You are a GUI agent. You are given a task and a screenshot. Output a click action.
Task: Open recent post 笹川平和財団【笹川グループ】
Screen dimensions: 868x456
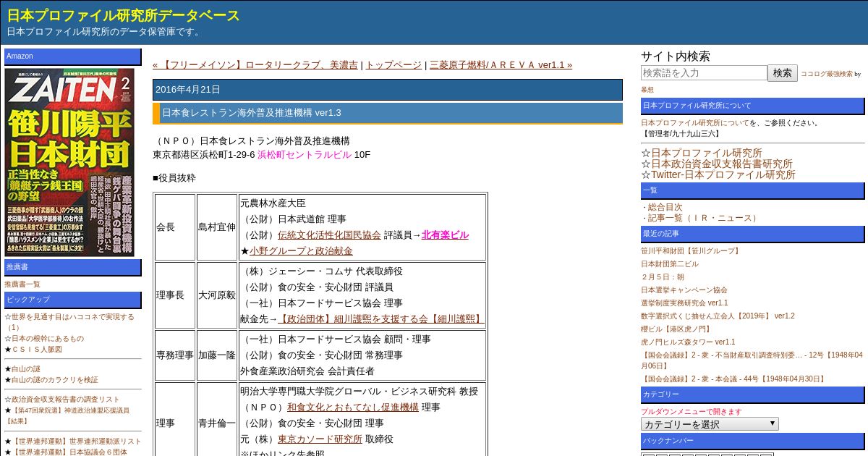pos(692,250)
